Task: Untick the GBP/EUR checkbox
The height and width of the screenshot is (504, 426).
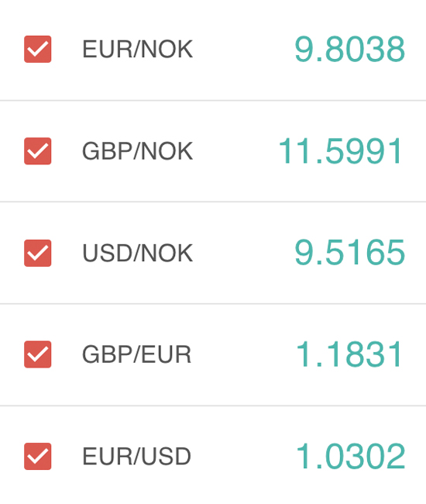Action: click(37, 354)
